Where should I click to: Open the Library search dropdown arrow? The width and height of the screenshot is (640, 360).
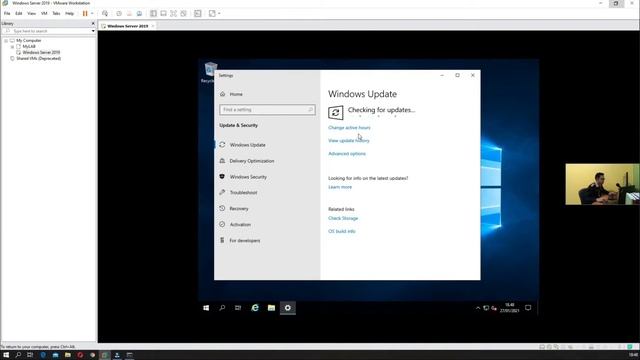[93, 31]
